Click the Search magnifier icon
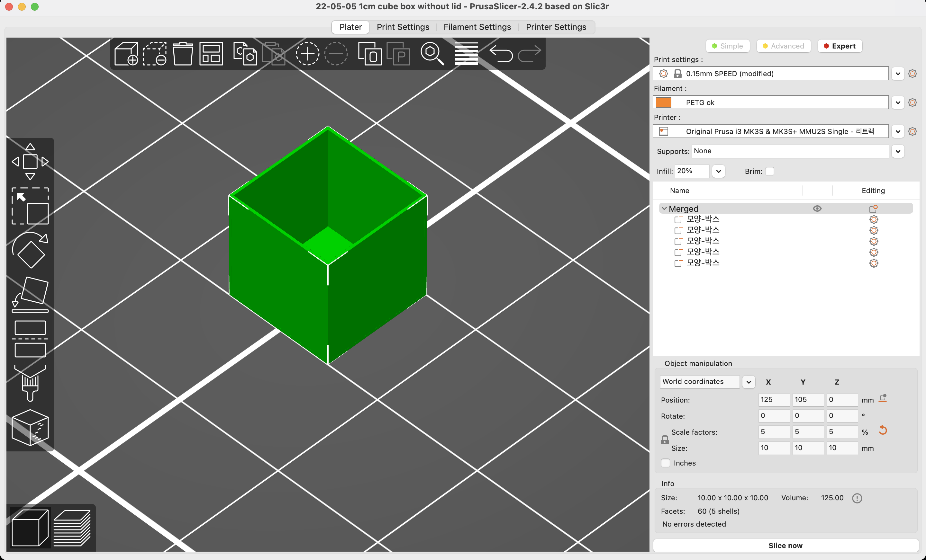The width and height of the screenshot is (926, 560). click(x=432, y=54)
